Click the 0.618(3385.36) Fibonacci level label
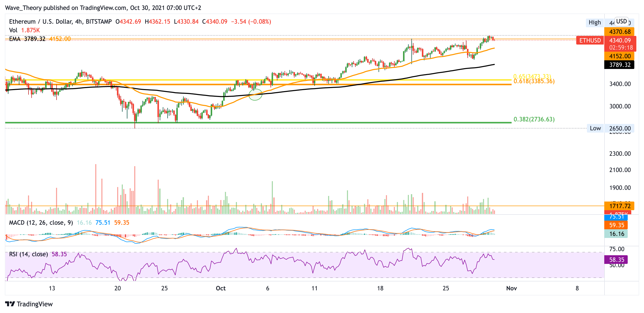 point(534,81)
